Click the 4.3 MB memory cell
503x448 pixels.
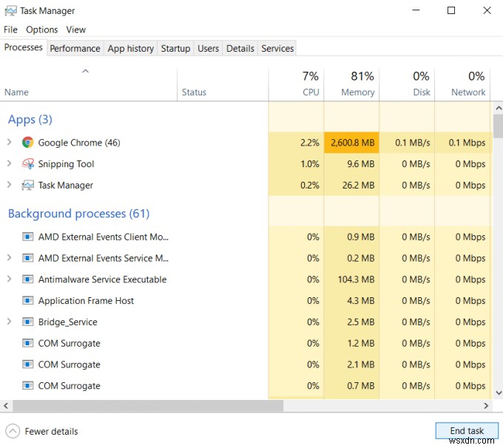pyautogui.click(x=351, y=300)
